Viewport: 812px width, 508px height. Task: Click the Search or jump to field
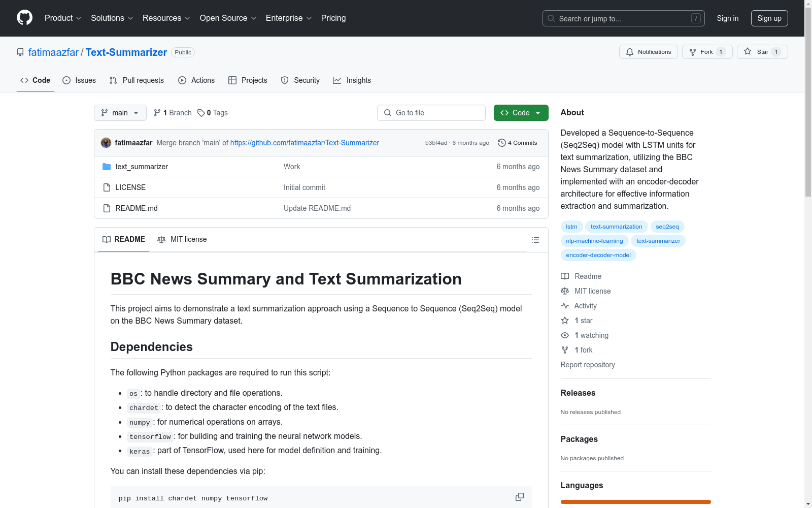pyautogui.click(x=624, y=18)
